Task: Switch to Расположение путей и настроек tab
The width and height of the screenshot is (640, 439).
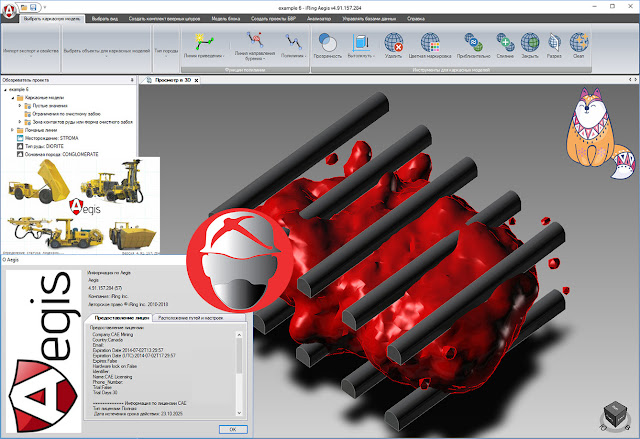Action: coord(191,317)
